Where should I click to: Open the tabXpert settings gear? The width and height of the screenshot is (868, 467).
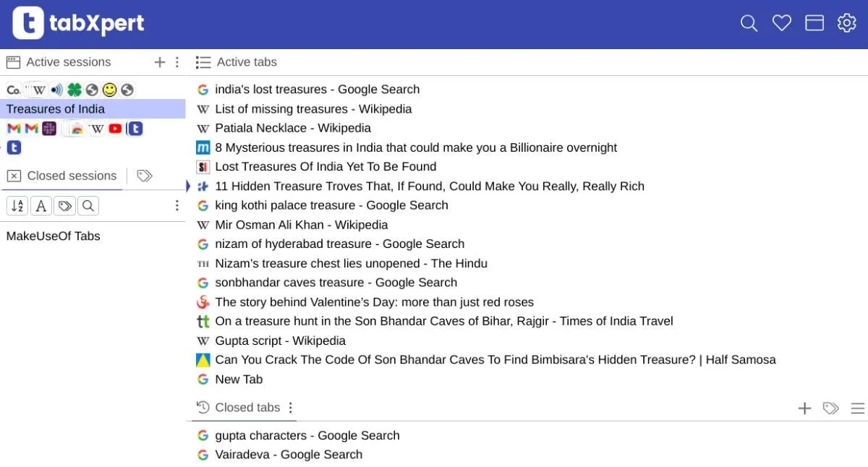(x=846, y=22)
